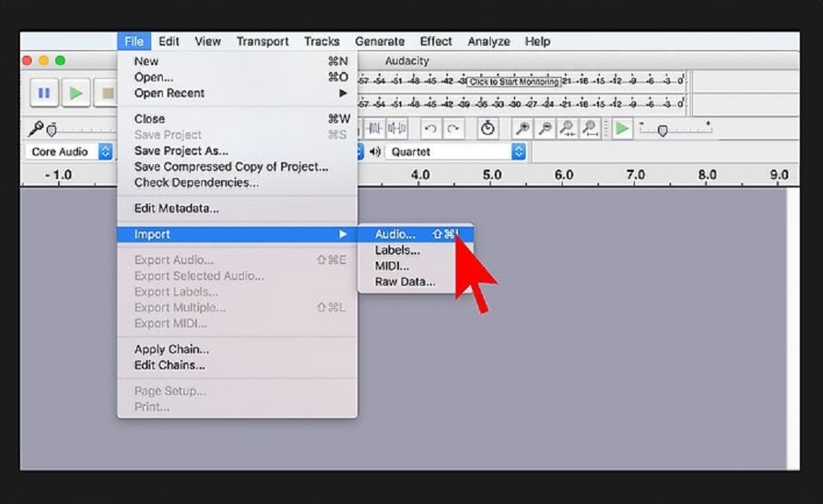Click the Play-at-speed green button
Viewport: 823px width, 504px height.
pos(622,128)
